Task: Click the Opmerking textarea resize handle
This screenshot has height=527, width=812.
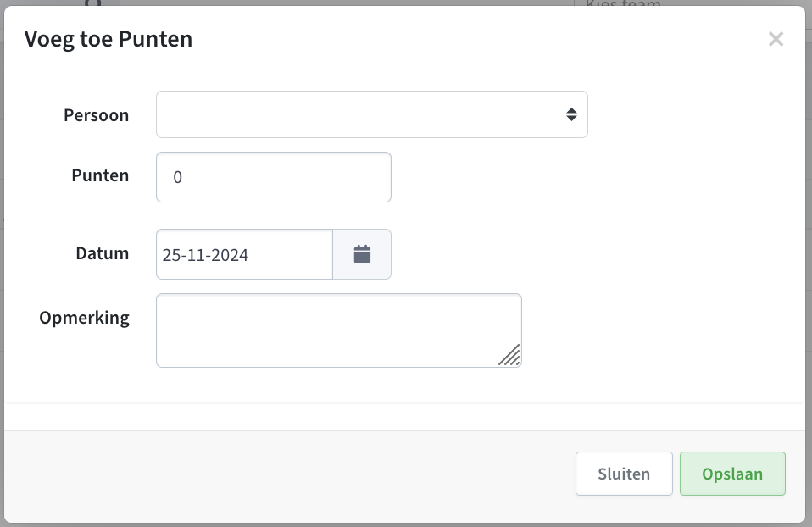Action: pyautogui.click(x=510, y=356)
